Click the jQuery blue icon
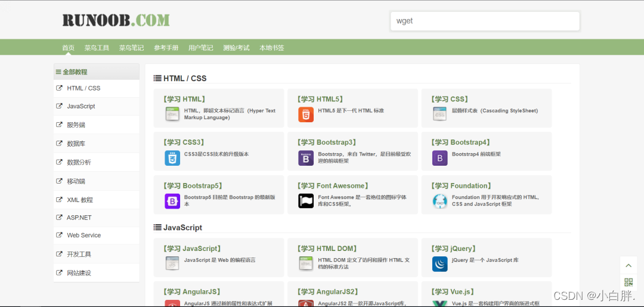The height and width of the screenshot is (307, 644). (440, 263)
